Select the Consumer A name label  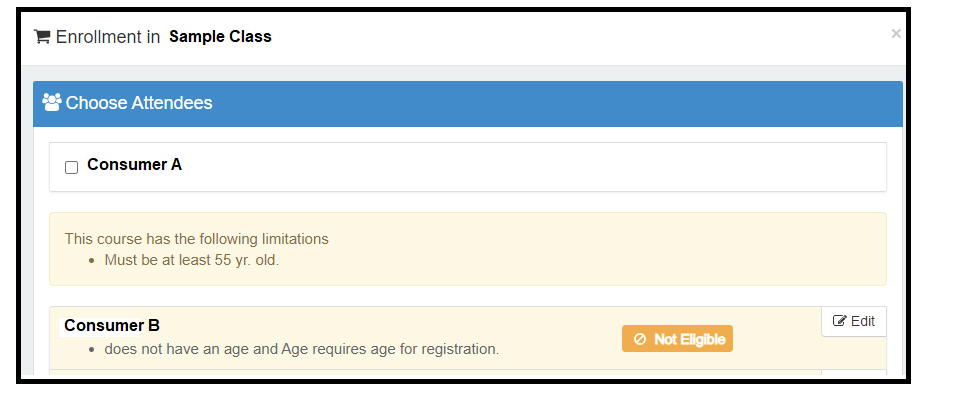(x=134, y=165)
